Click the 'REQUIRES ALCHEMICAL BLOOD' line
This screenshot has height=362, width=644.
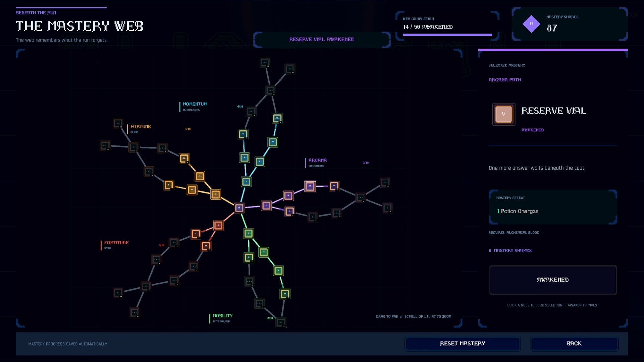pos(514,233)
